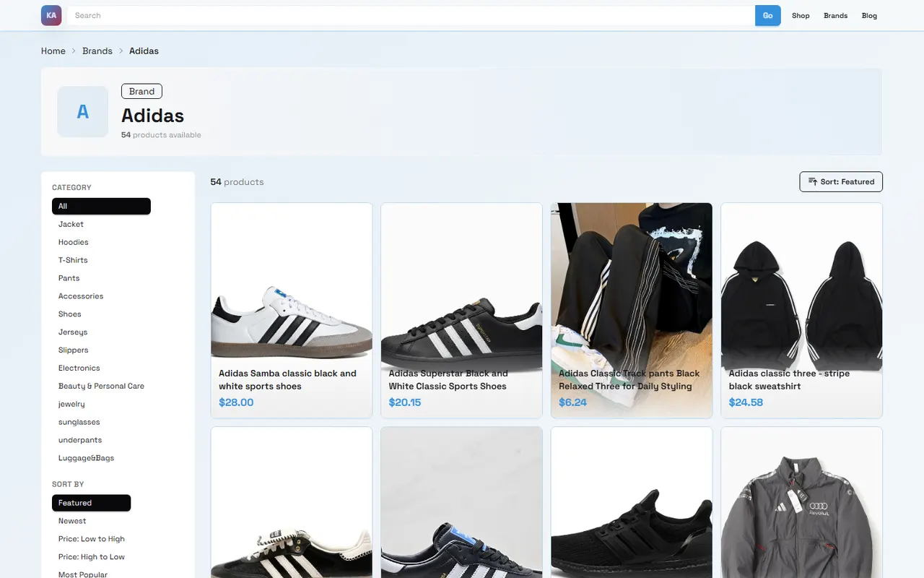Open Adidas Superstar Black and White product
The image size is (924, 578).
pos(461,310)
